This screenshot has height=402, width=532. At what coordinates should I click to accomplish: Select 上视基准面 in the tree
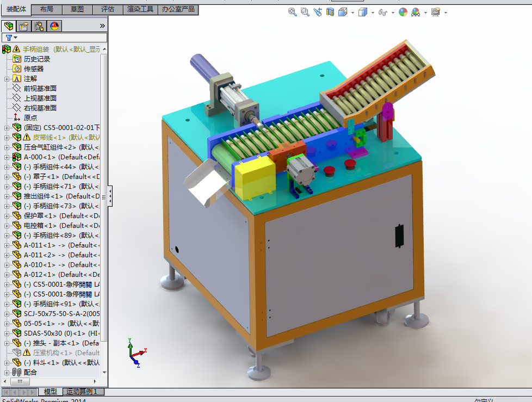tap(40, 98)
